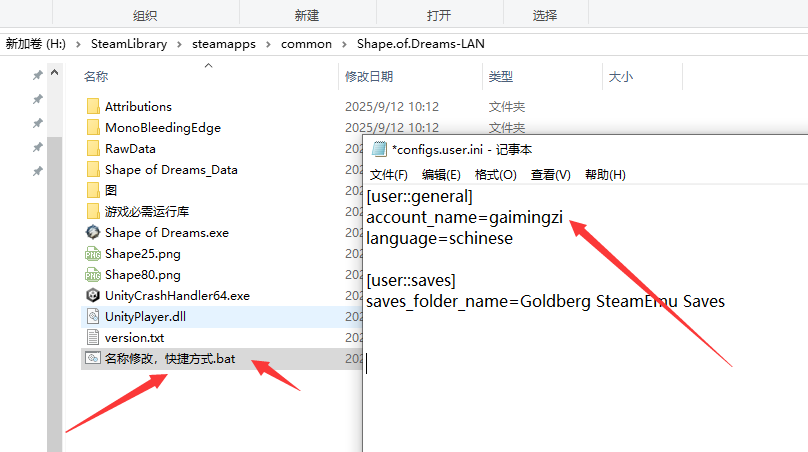Click the Shape of Dreams.exe icon
Viewport: 808px width, 452px height.
tap(93, 233)
